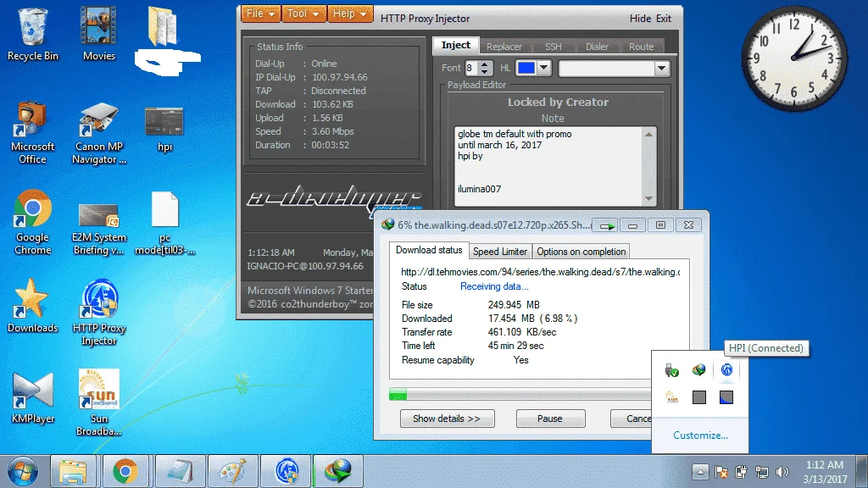This screenshot has width=868, height=488.
Task: Click the Windows Start button
Action: coord(23,471)
